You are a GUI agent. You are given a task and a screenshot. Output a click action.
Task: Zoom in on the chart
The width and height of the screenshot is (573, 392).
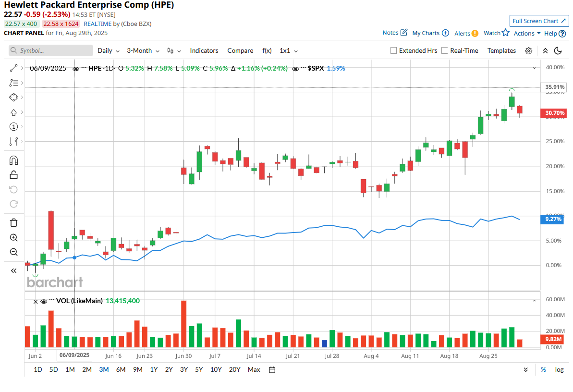point(13,237)
